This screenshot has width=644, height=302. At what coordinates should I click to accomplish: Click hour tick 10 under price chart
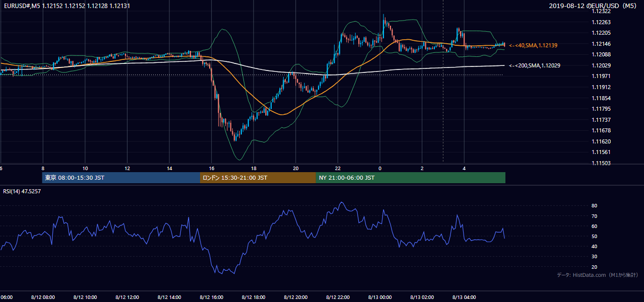pyautogui.click(x=85, y=169)
